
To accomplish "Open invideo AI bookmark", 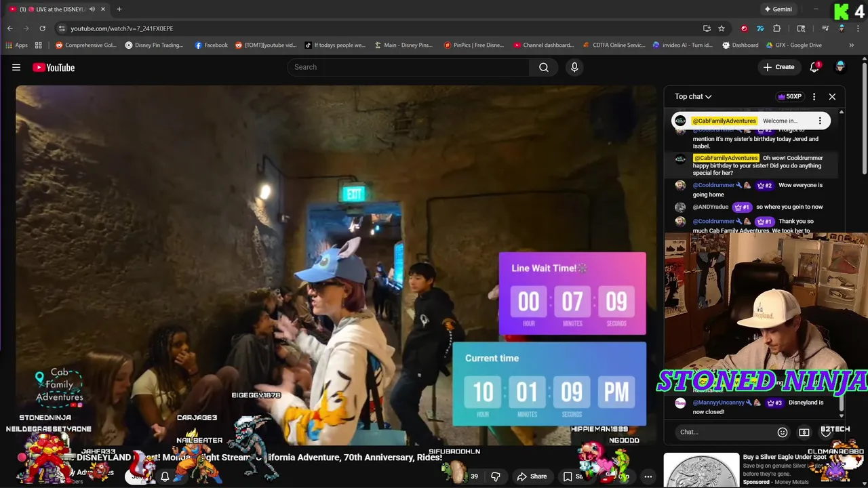I will 682,45.
